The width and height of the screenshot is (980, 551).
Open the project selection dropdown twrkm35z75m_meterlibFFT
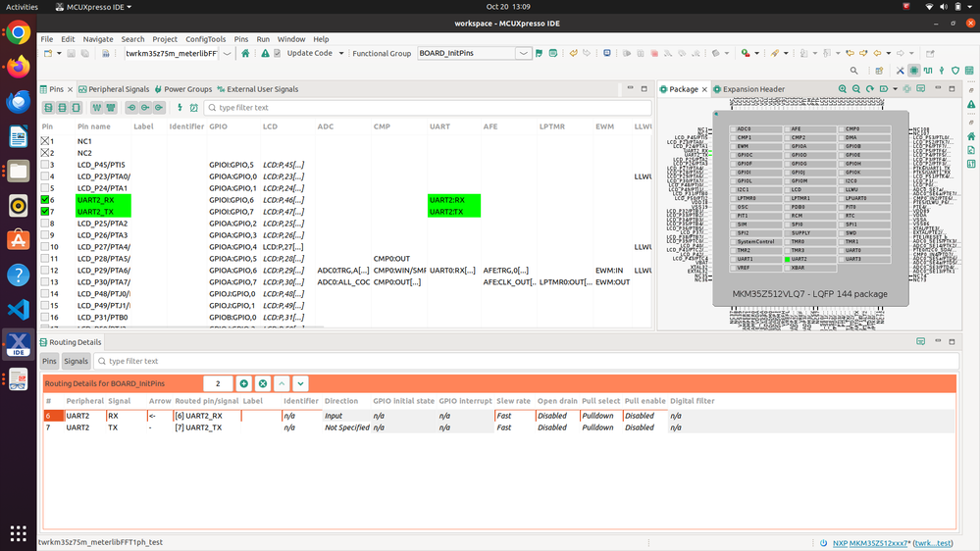pyautogui.click(x=227, y=53)
